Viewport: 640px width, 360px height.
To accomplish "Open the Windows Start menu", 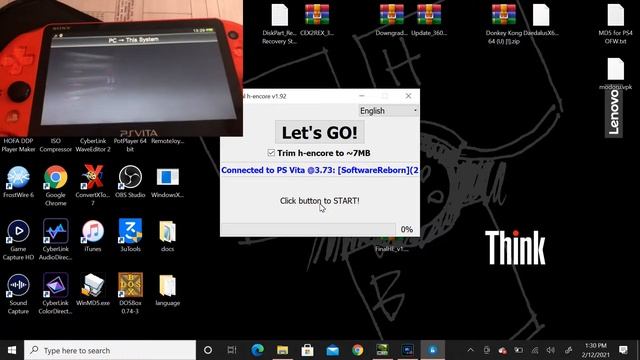I will [12, 350].
